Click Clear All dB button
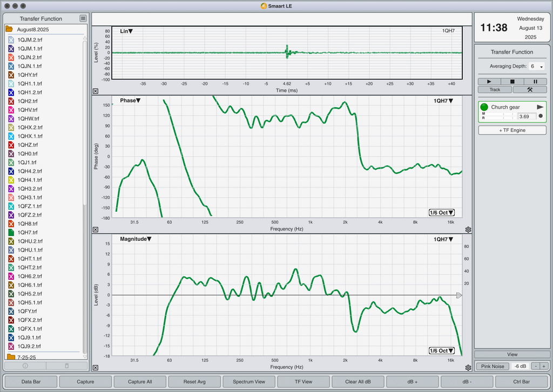Viewport: 553px width, 392px height. coord(358,381)
